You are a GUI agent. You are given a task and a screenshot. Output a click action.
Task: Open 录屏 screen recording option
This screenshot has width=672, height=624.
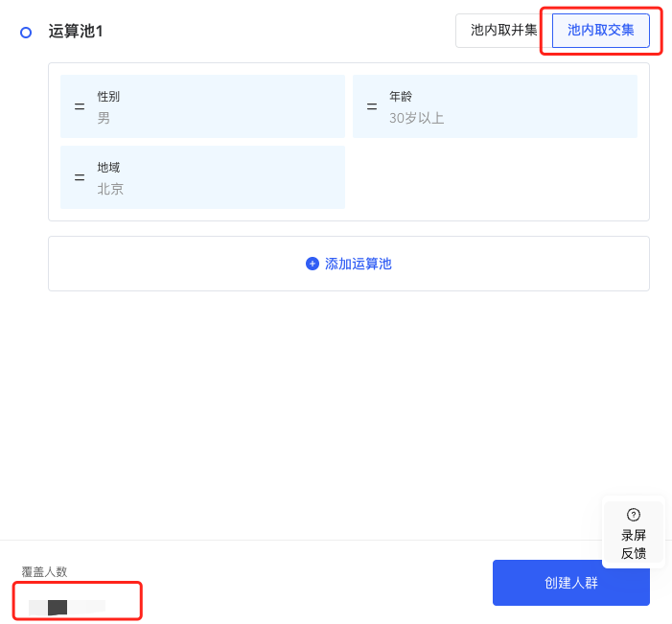(634, 535)
